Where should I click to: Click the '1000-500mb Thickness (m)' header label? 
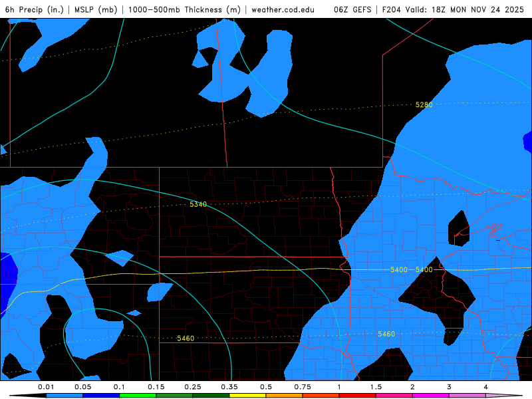(184, 9)
